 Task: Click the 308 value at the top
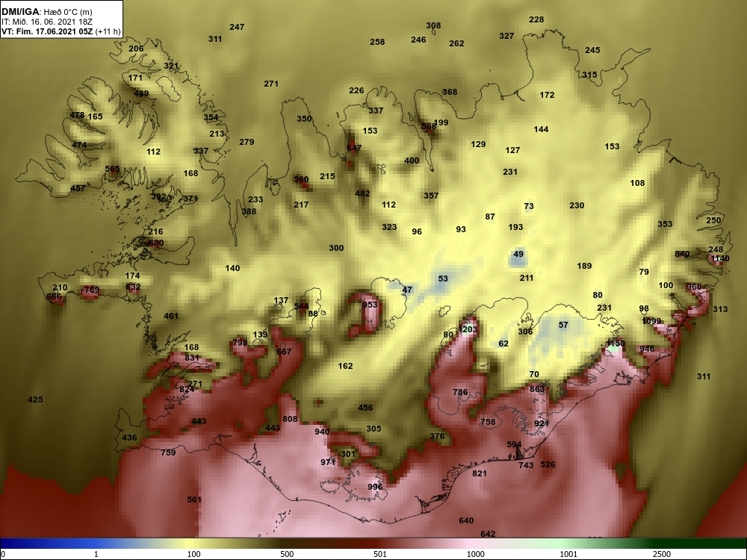pos(433,25)
